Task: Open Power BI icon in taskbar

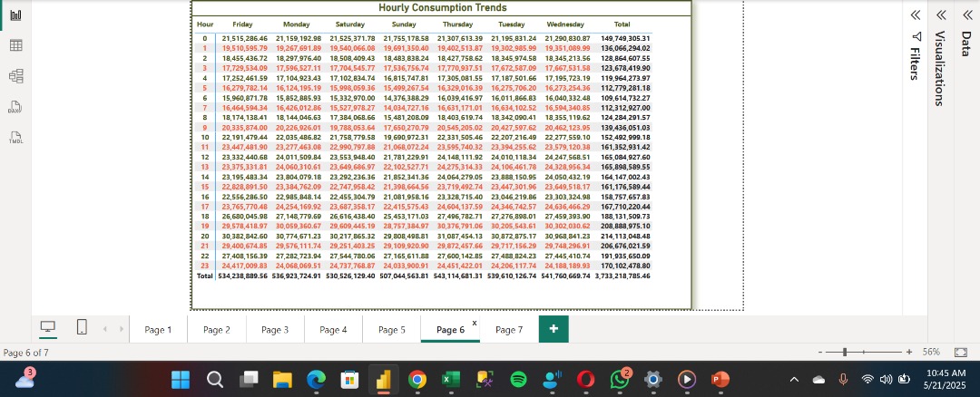Action: coord(383,379)
